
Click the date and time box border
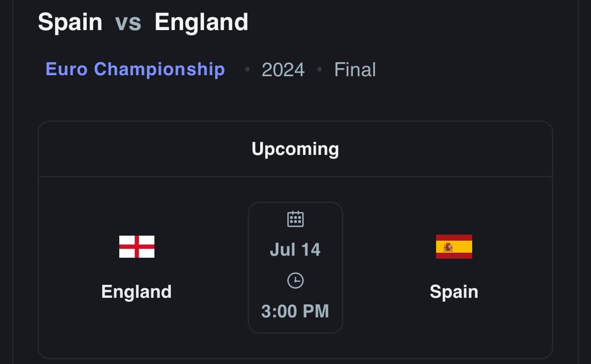(x=249, y=268)
